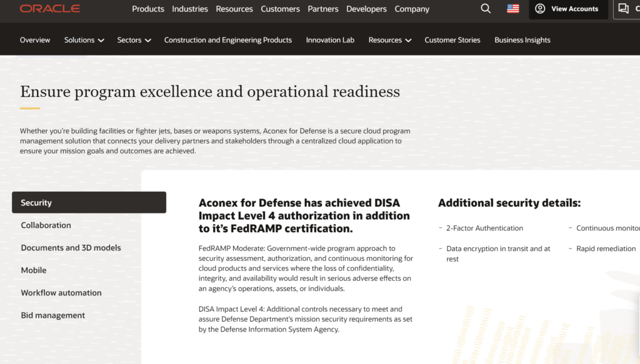Open the Developers menu item
640x364 pixels.
pyautogui.click(x=367, y=9)
